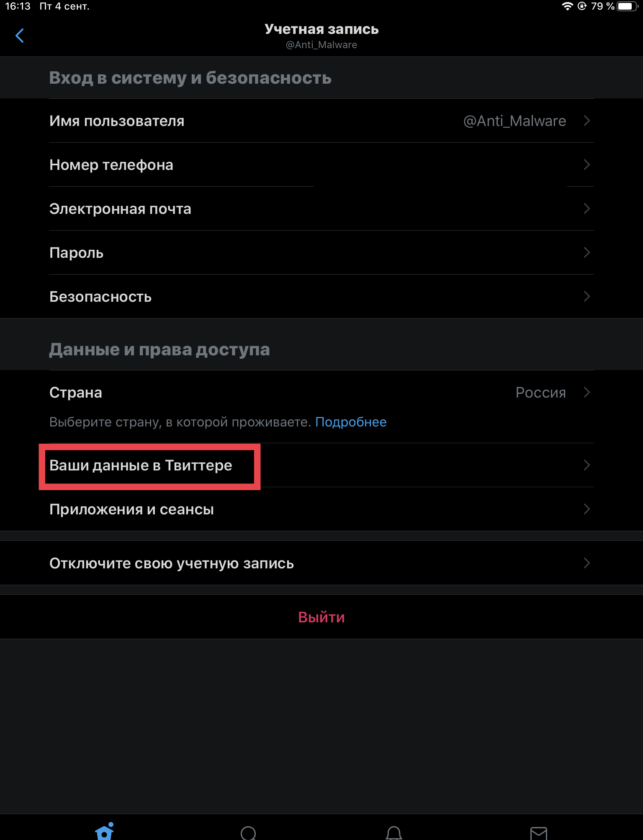Screen dimensions: 643x840
Task: Tap the Wi-Fi status icon
Action: [x=567, y=6]
